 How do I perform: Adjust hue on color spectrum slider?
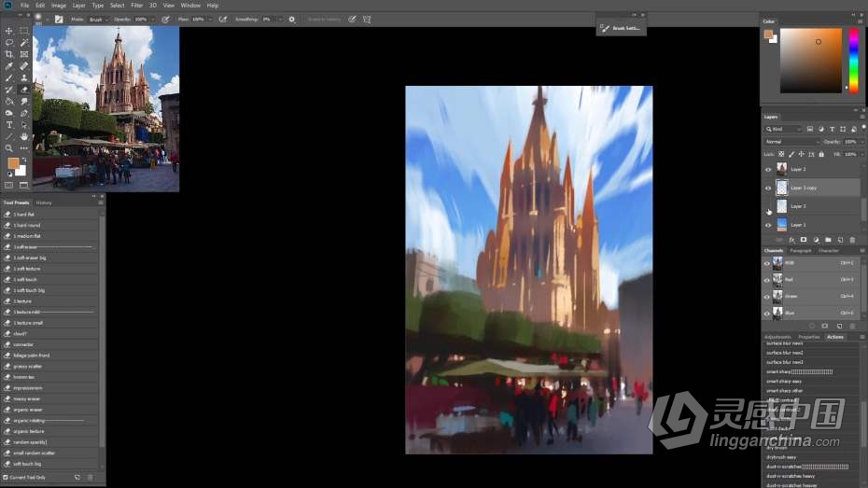[854, 61]
